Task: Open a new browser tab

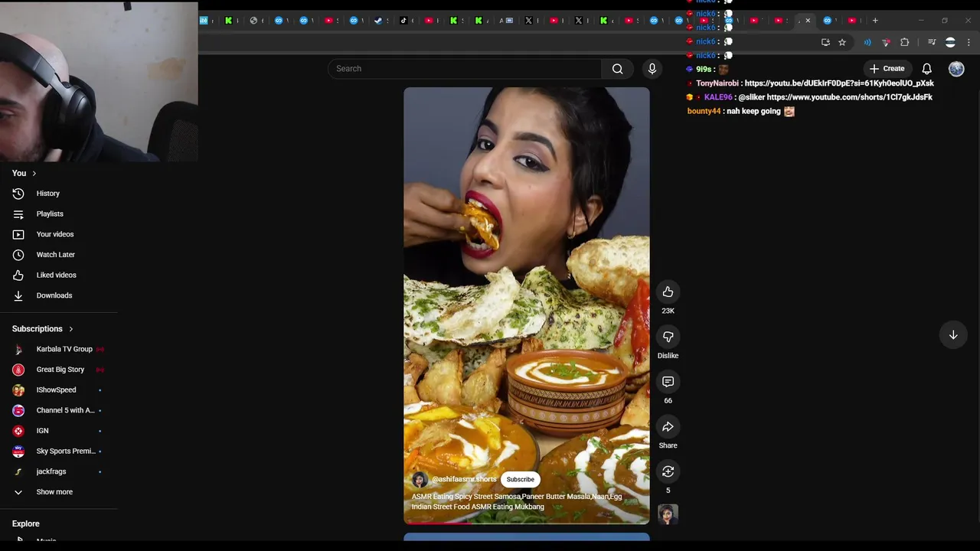Action: 875,21
